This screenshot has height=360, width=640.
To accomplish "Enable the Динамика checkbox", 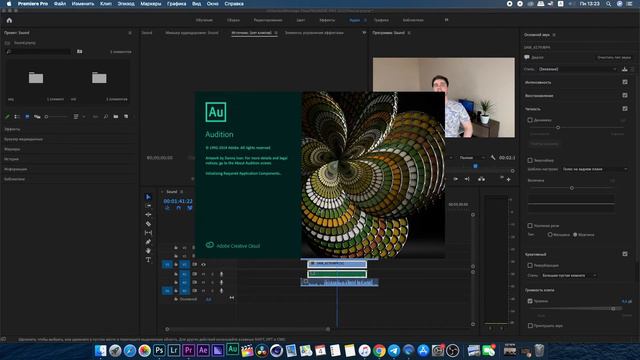I will tap(530, 120).
